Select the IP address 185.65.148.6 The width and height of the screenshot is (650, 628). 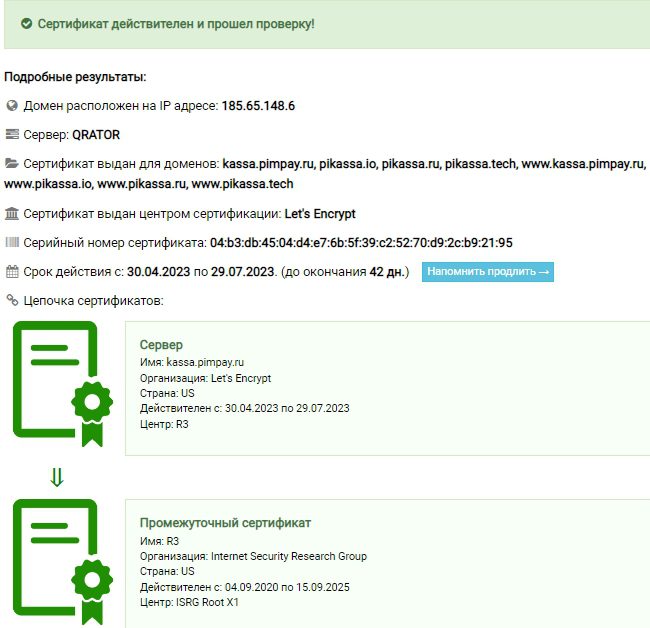[x=258, y=106]
